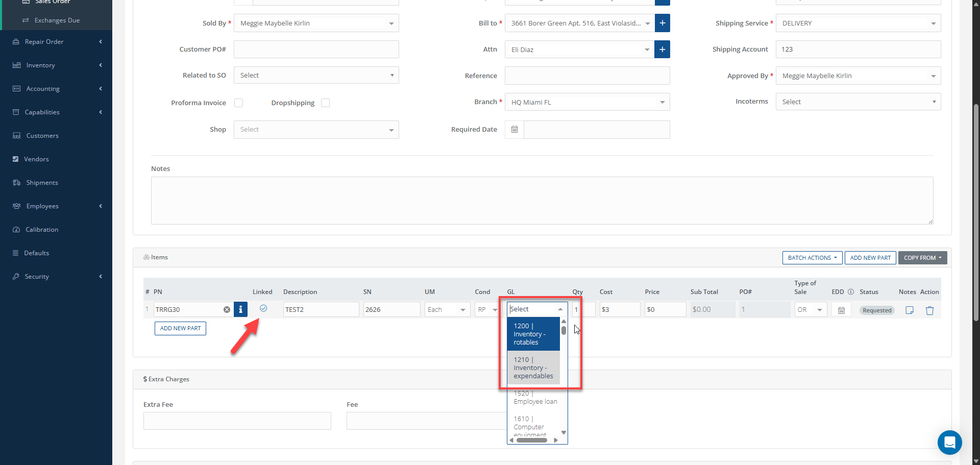Enable the Proforma Invoice checkbox
980x465 pixels.
pyautogui.click(x=238, y=103)
